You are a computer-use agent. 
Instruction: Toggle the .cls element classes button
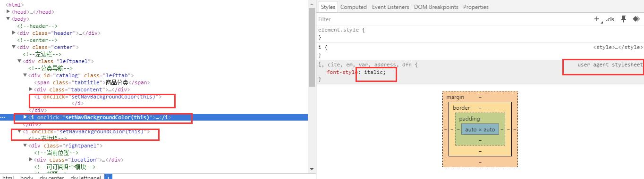[x=610, y=19]
